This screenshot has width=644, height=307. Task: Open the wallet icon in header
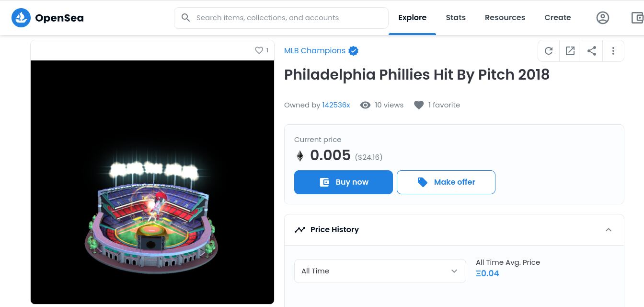click(x=637, y=18)
